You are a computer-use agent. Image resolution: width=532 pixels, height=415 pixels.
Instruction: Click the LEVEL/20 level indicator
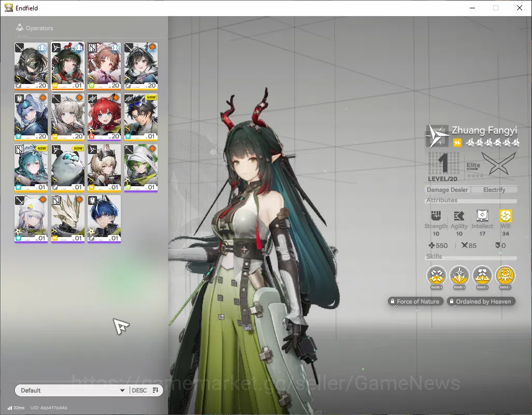tap(442, 179)
